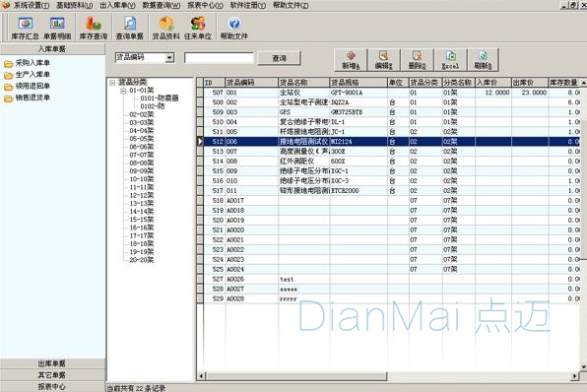Collapse the 货品分类 tree root
Screen dimensions: 587x392
tap(112, 83)
